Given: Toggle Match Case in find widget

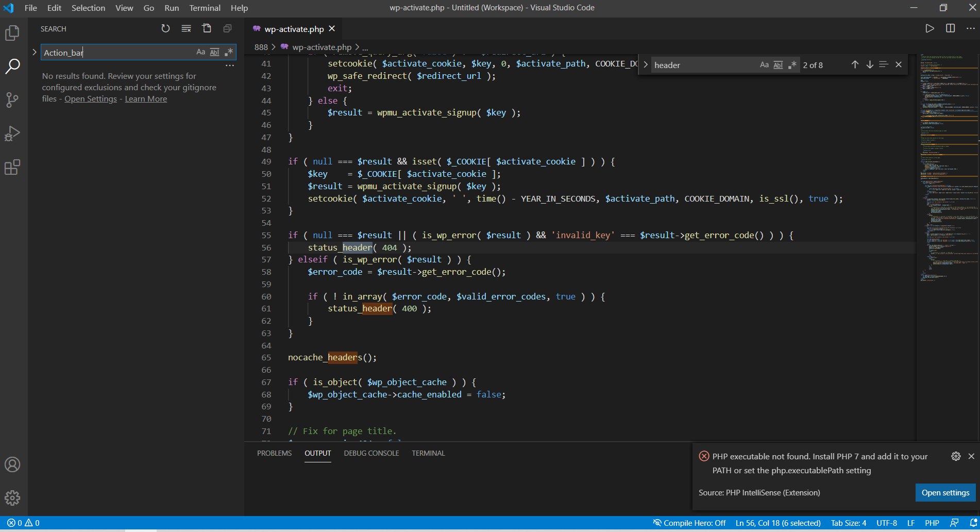Looking at the screenshot, I should pyautogui.click(x=764, y=65).
